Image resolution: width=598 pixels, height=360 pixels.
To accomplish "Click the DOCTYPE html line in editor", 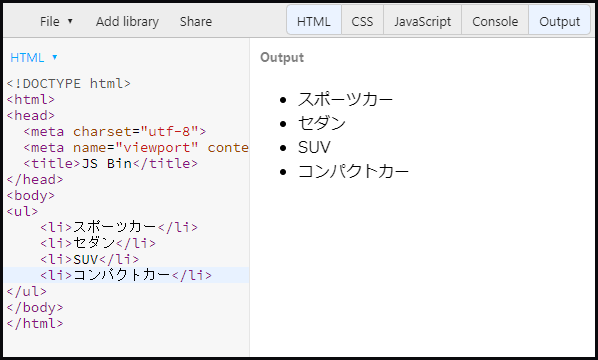I will pos(69,84).
